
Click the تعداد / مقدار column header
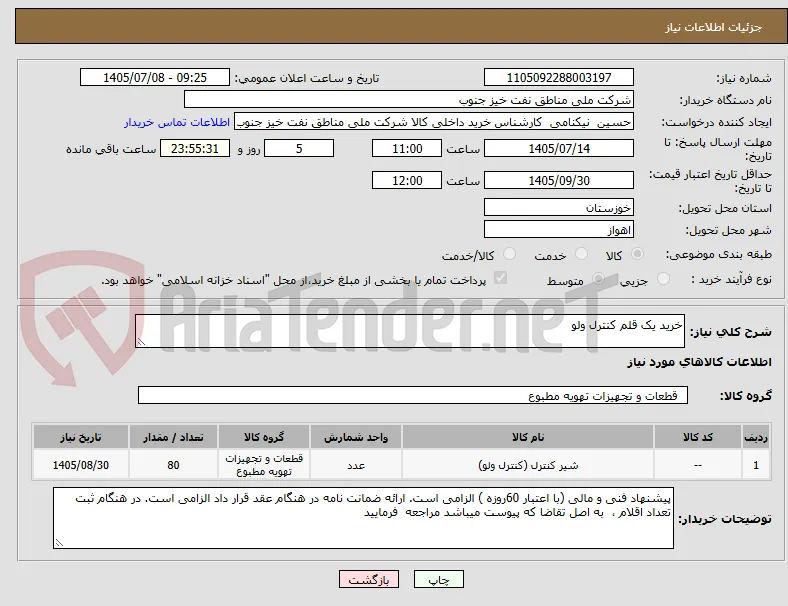click(x=173, y=437)
